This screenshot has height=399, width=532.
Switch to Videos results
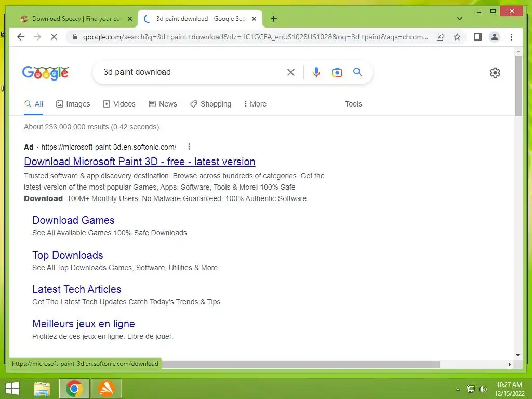tap(119, 104)
